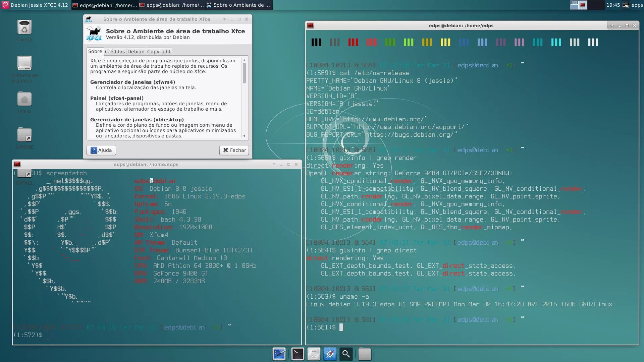This screenshot has width=644, height=362.
Task: Switch to the Créditos tab
Action: coord(114,51)
